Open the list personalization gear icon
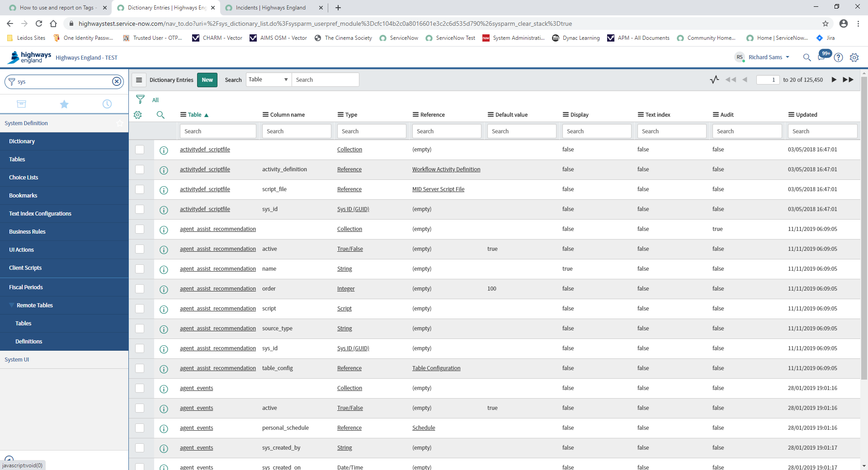Screen dimensions: 868x470 pyautogui.click(x=138, y=115)
